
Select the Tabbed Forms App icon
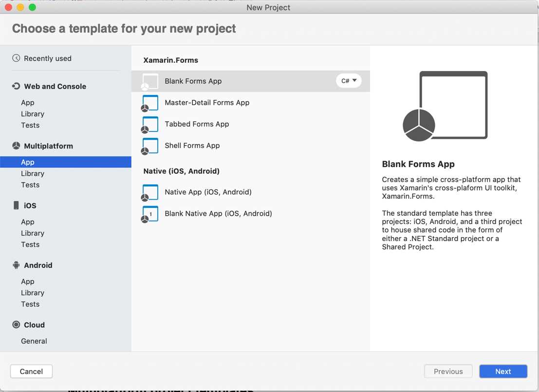click(x=149, y=124)
